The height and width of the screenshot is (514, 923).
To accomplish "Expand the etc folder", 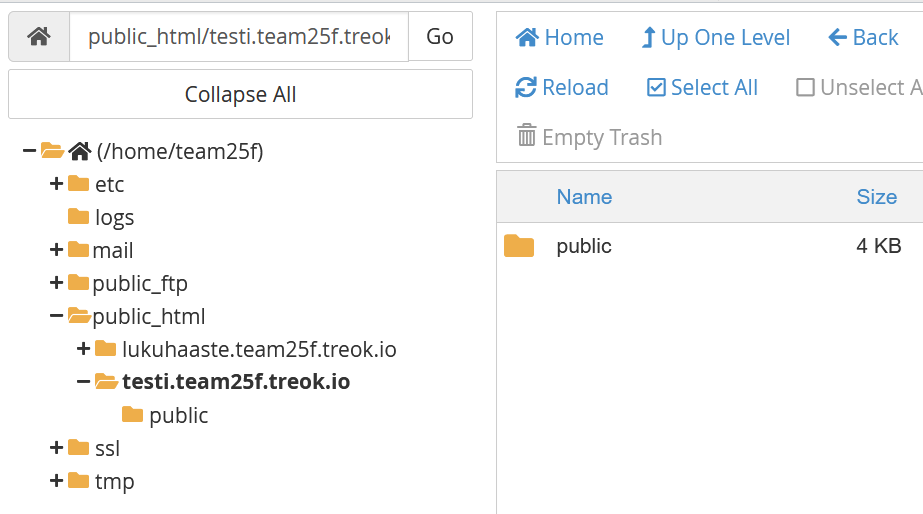I will coord(57,184).
